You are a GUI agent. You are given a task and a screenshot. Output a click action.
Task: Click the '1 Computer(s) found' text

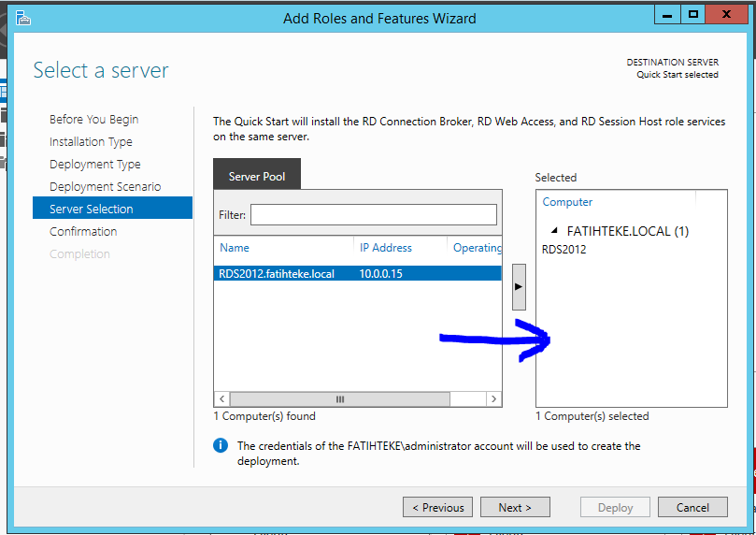coord(264,416)
